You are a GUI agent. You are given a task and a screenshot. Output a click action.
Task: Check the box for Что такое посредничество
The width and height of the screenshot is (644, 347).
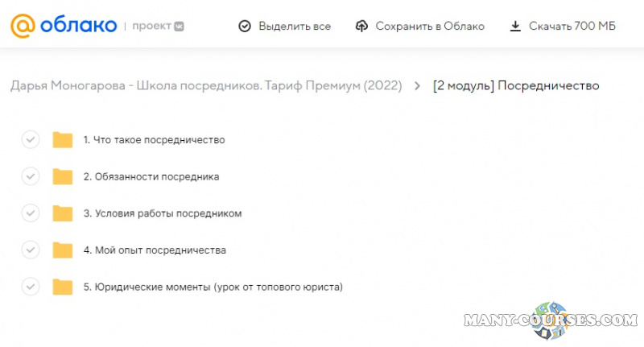30,139
